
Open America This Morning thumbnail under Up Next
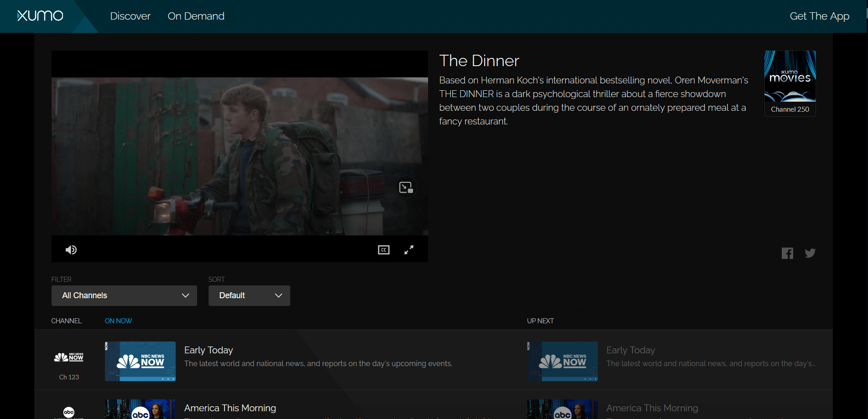click(562, 409)
